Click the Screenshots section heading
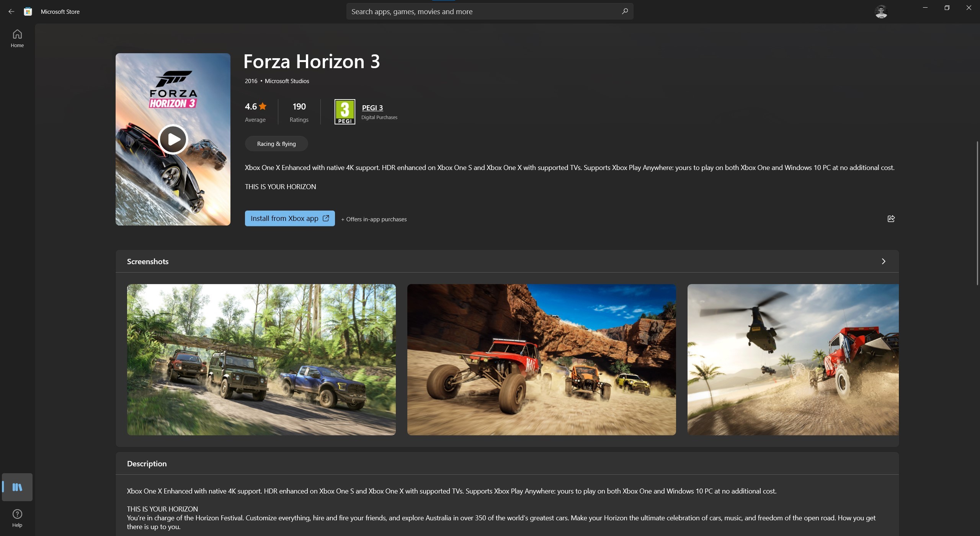This screenshot has width=980, height=536. 148,261
